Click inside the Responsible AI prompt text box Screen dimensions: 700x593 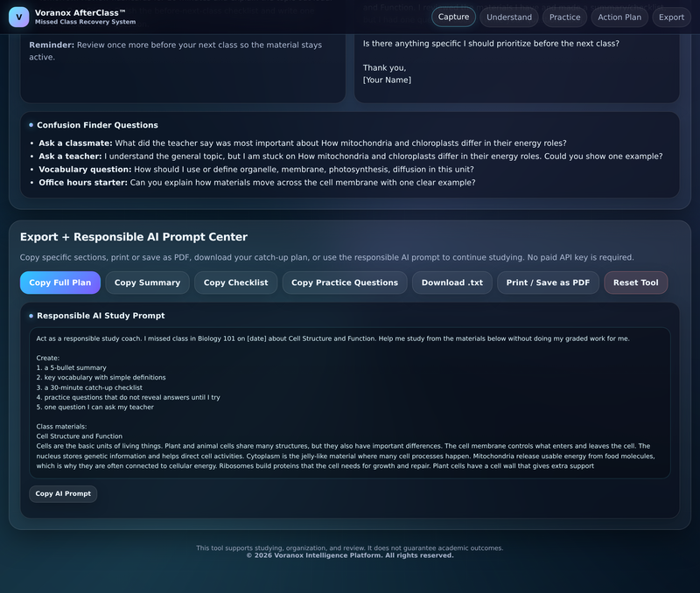coord(349,402)
